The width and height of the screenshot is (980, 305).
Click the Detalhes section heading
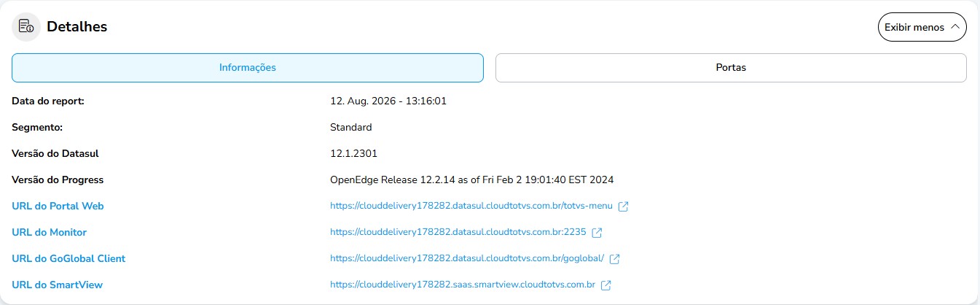[x=77, y=27]
